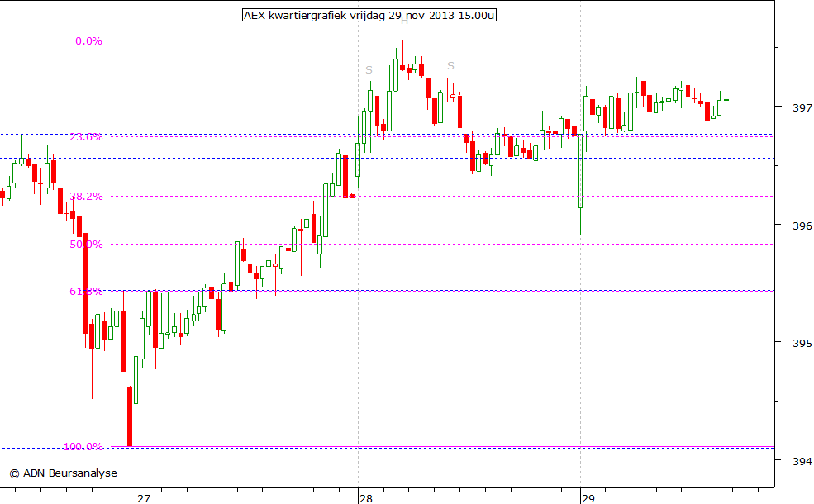Click the 394 price axis value
The image size is (814, 504).
coord(802,461)
